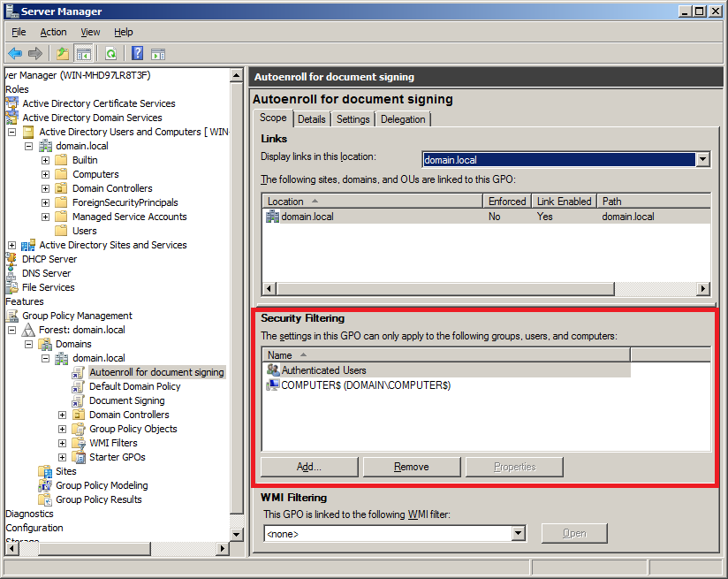
Task: Click the Document Signing GPO icon
Action: pyautogui.click(x=79, y=400)
